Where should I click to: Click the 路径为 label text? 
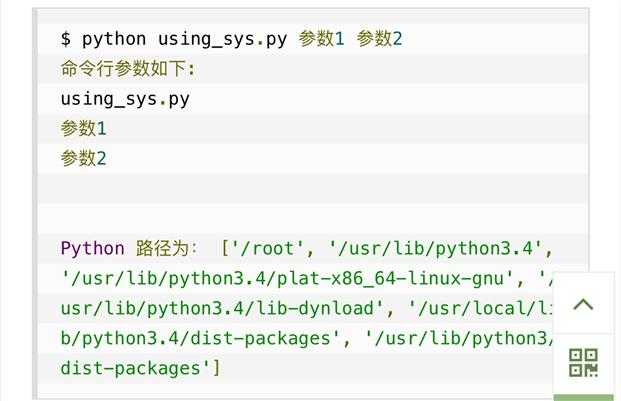(166, 249)
